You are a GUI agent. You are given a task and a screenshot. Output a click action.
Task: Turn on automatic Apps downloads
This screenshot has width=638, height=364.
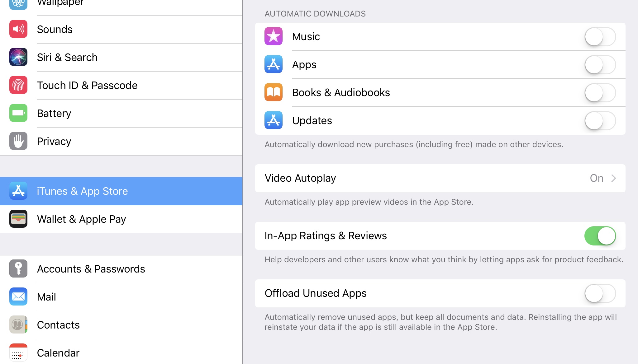pyautogui.click(x=600, y=65)
